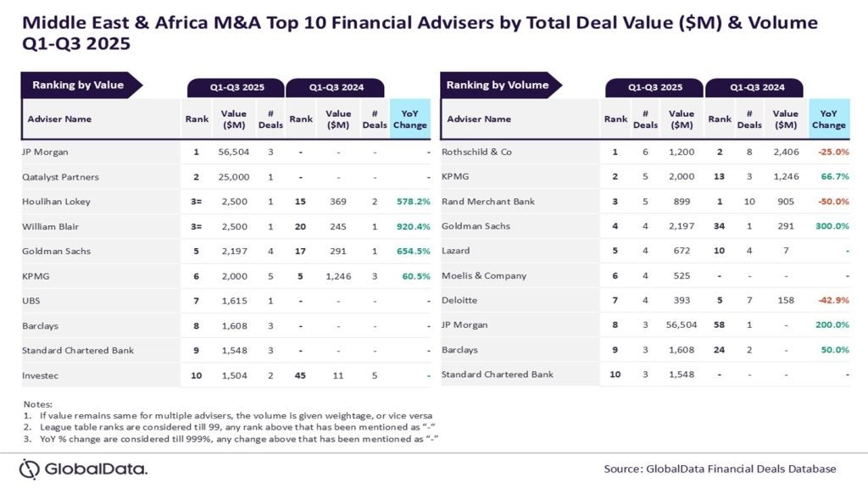Click the left table's Q1-Q3 2025 header
The width and height of the screenshot is (868, 488).
click(x=236, y=87)
